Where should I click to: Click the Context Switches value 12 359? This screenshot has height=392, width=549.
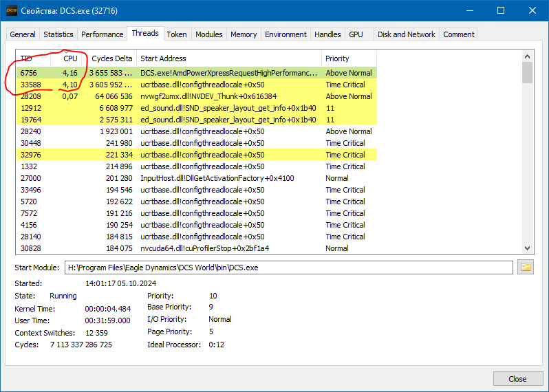(x=96, y=333)
